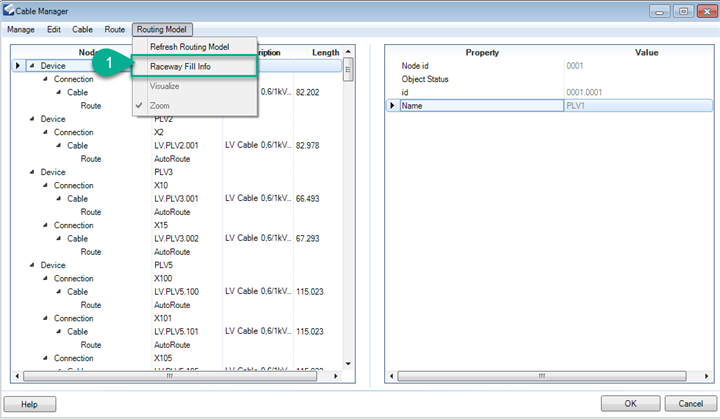720x419 pixels.
Task: Click tree's horizontal scroll right arrow
Action: pos(336,376)
